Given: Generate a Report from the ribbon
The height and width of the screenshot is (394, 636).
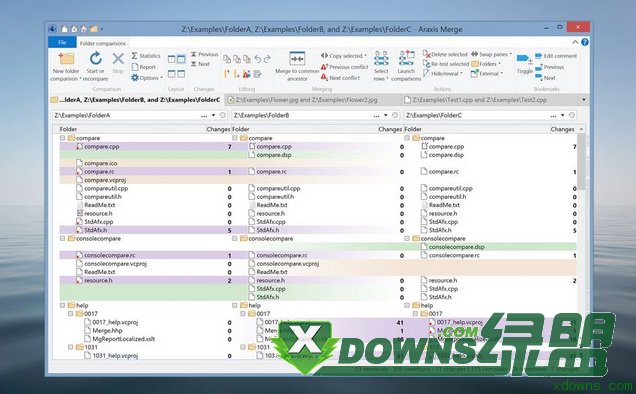Looking at the screenshot, I should tap(144, 67).
